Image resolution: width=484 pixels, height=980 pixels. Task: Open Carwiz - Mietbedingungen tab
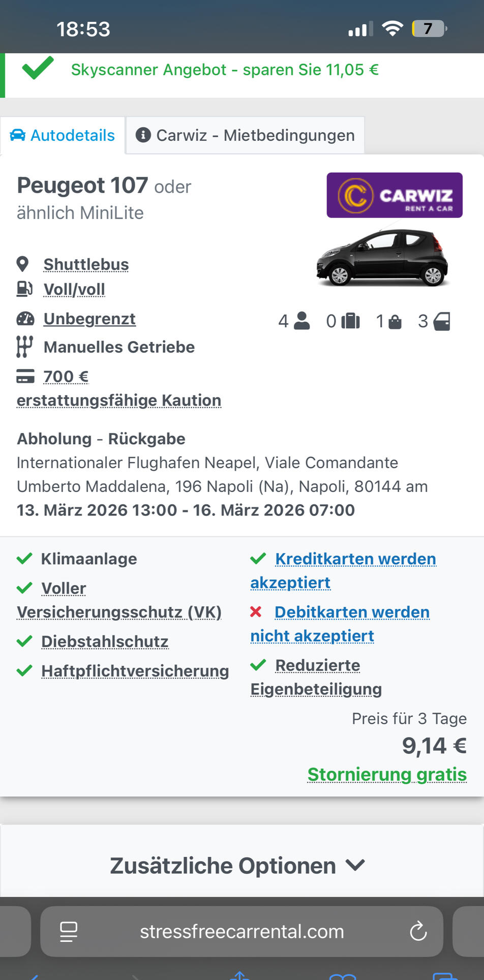[x=245, y=135]
